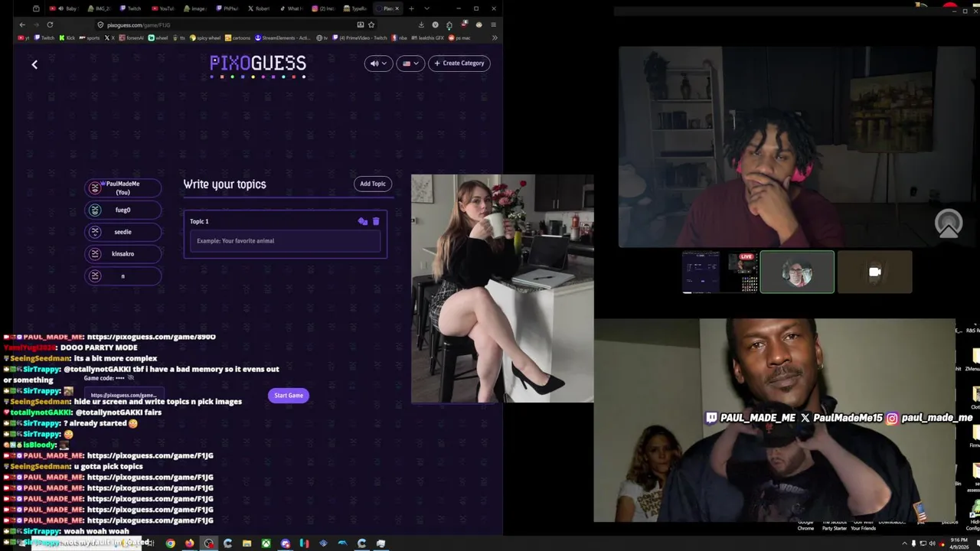The width and height of the screenshot is (980, 551).
Task: Copy the pixoguess game link field
Action: pyautogui.click(x=124, y=396)
